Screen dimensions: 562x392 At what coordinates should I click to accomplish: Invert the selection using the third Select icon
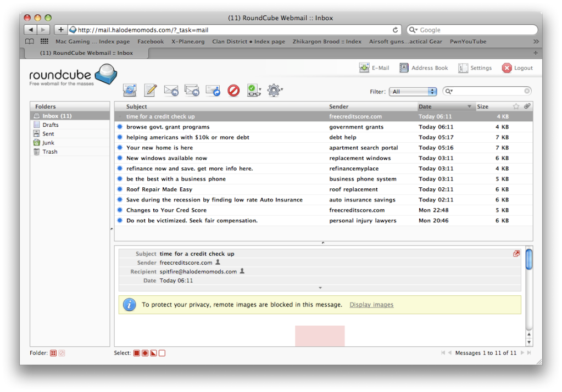click(153, 353)
